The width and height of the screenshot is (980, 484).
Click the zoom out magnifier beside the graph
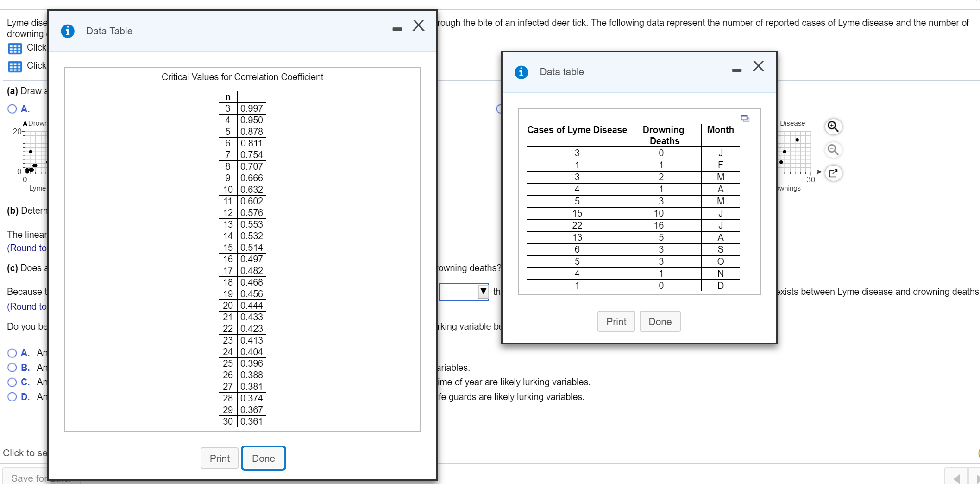pos(833,150)
